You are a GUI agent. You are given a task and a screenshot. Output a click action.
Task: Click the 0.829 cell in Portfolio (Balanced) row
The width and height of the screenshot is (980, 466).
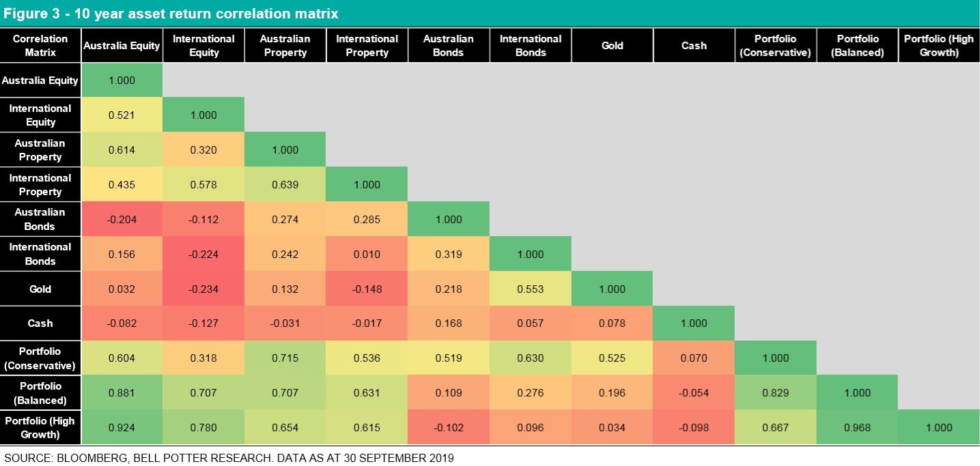775,393
